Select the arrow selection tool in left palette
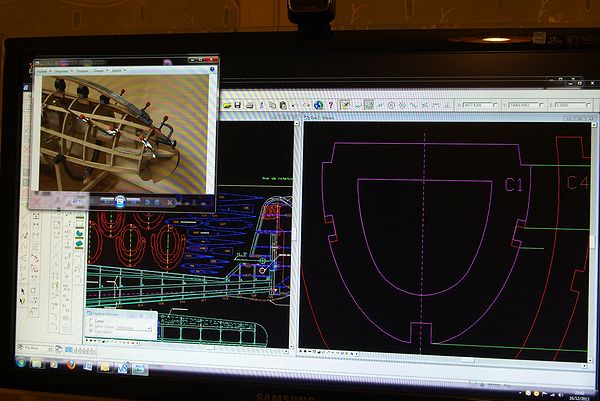Image resolution: width=600 pixels, height=401 pixels. coord(23,292)
